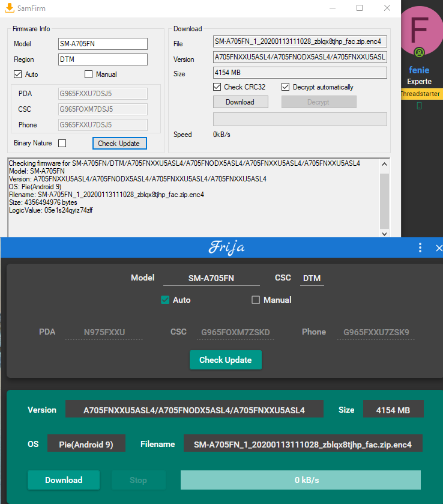The image size is (443, 504).
Task: Click SamFirm log scrollbar down arrow
Action: [385, 234]
